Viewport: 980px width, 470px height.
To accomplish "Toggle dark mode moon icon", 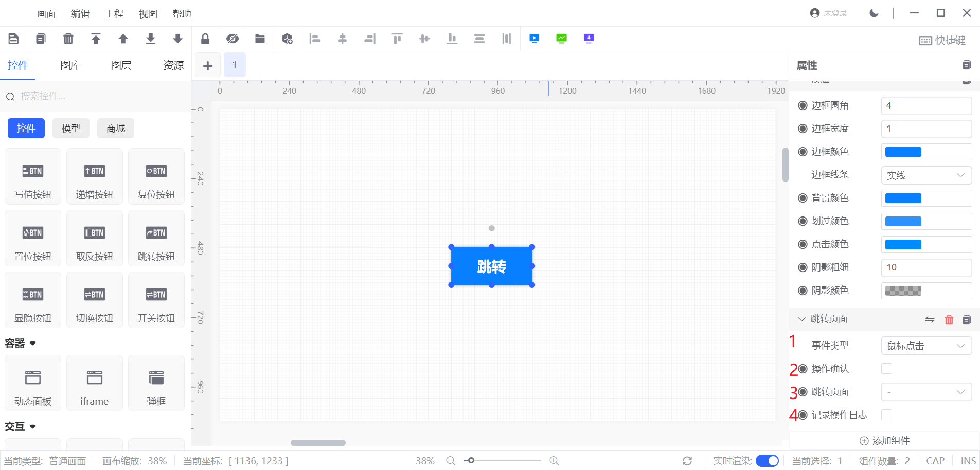I will [874, 13].
